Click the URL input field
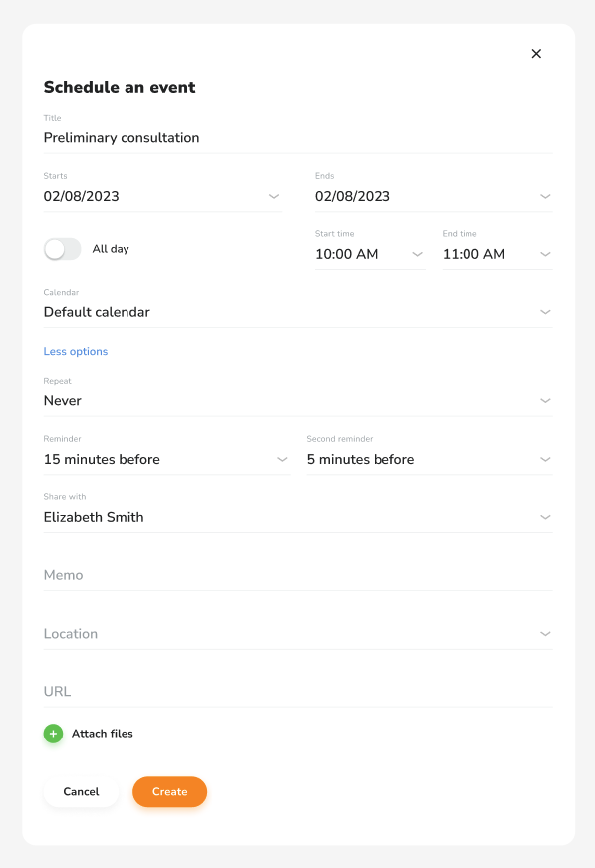 pos(298,692)
